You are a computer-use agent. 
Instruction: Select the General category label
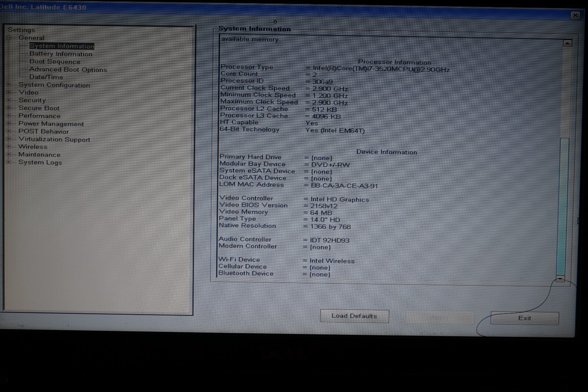click(32, 38)
